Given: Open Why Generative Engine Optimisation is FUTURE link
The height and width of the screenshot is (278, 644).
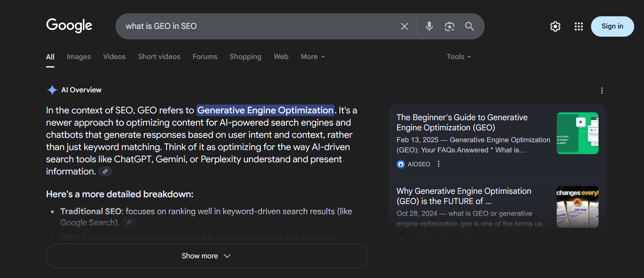Looking at the screenshot, I should pyautogui.click(x=464, y=196).
